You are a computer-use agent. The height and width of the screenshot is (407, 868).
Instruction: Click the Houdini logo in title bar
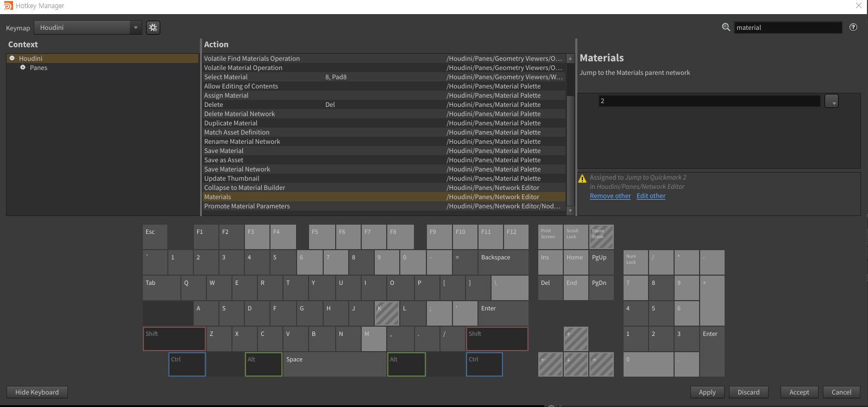8,6
